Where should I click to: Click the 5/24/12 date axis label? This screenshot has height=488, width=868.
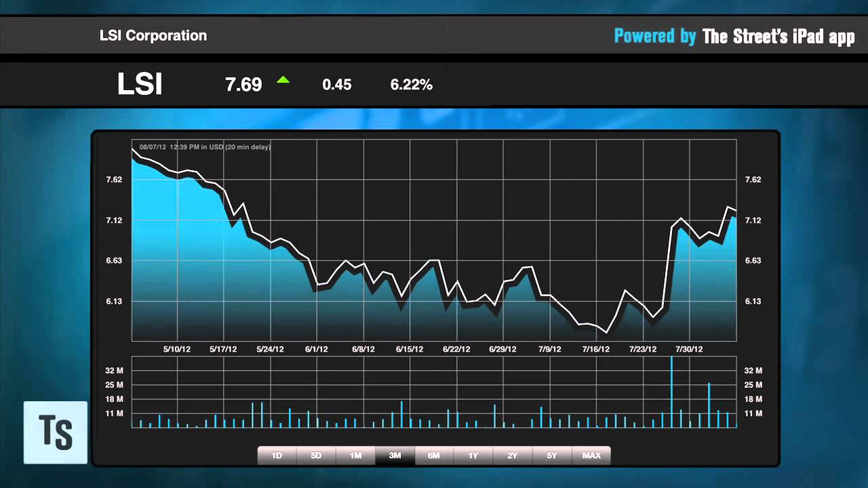pyautogui.click(x=270, y=350)
